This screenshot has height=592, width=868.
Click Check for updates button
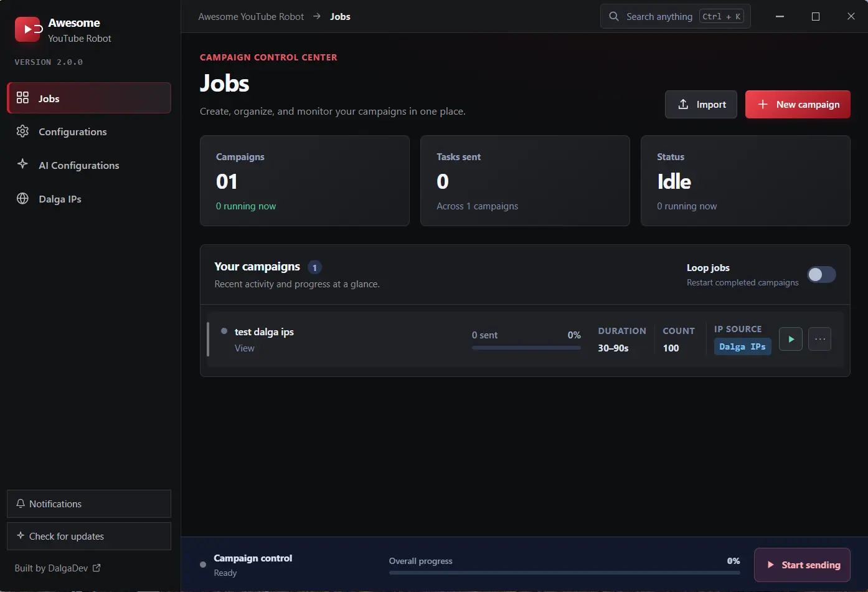point(89,536)
